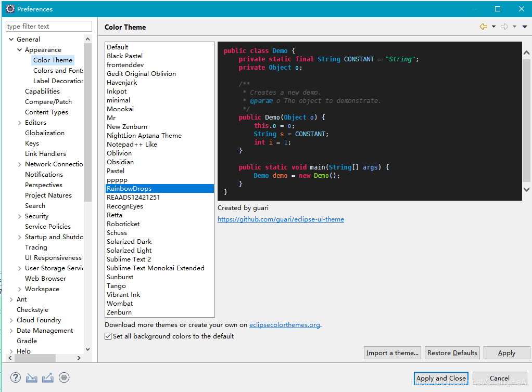Click Apply and Close button
532x392 pixels.
pos(441,378)
